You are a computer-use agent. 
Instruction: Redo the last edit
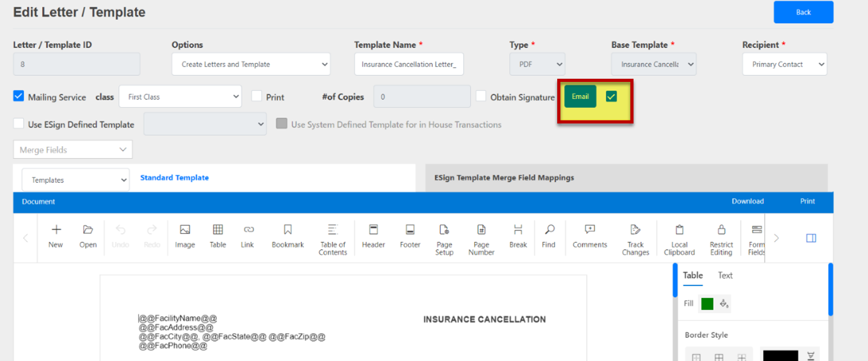(152, 237)
